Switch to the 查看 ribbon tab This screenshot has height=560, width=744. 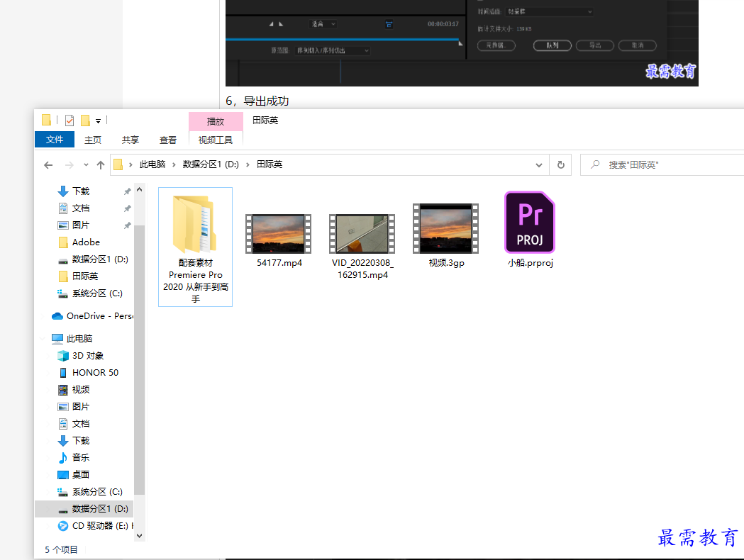pos(168,140)
